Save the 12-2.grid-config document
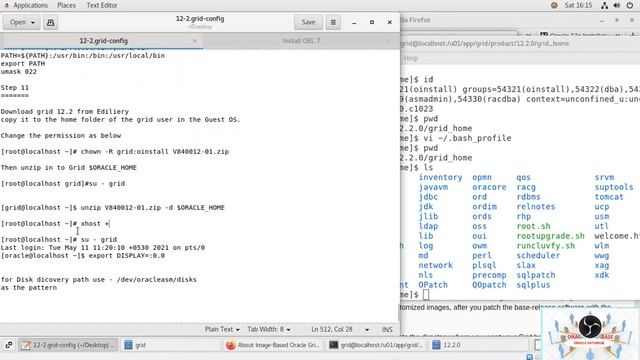 pyautogui.click(x=308, y=22)
